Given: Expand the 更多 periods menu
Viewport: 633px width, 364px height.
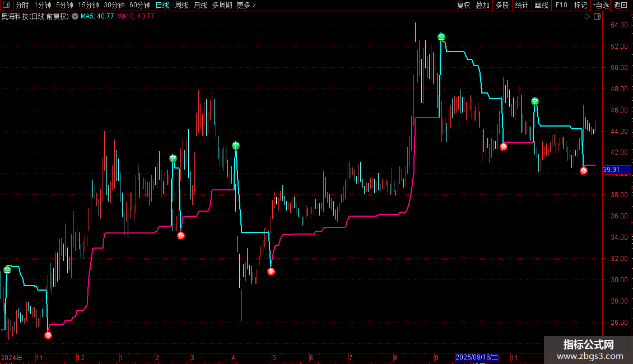Looking at the screenshot, I should (x=246, y=5).
